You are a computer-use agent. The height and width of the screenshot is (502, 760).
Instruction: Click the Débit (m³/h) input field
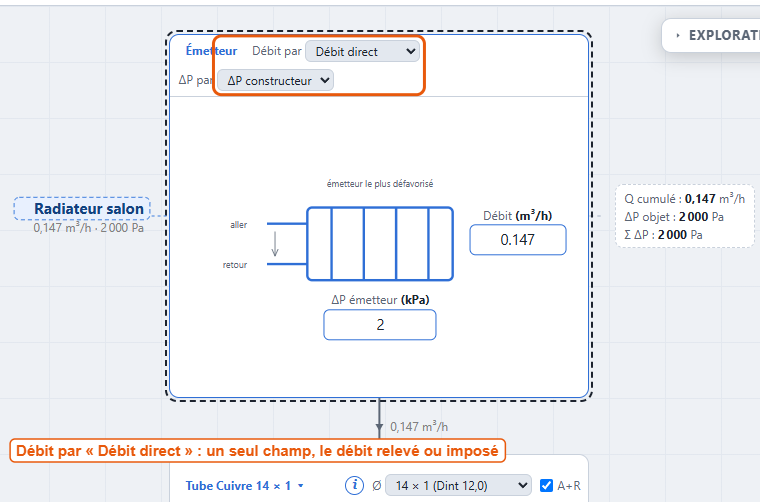(x=518, y=239)
